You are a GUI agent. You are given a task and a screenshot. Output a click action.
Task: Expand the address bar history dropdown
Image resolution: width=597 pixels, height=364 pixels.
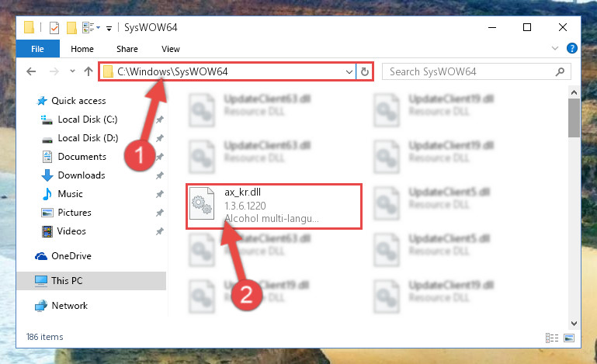[349, 71]
